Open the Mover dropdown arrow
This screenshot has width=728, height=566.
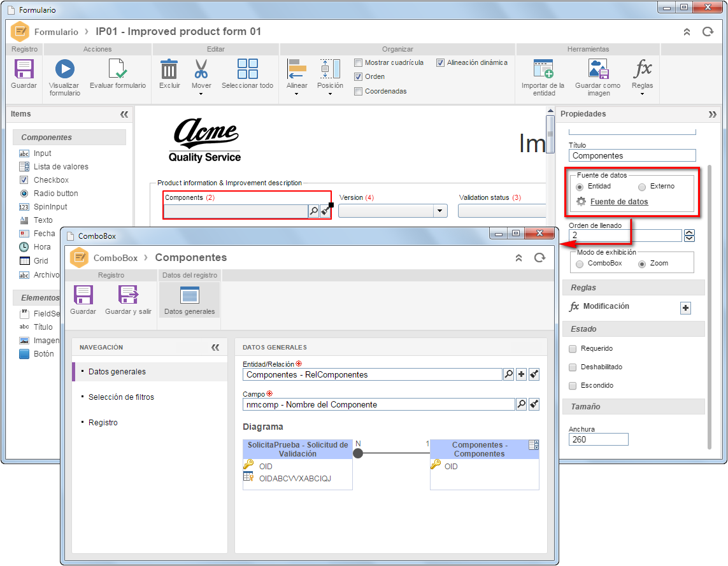coord(201,94)
